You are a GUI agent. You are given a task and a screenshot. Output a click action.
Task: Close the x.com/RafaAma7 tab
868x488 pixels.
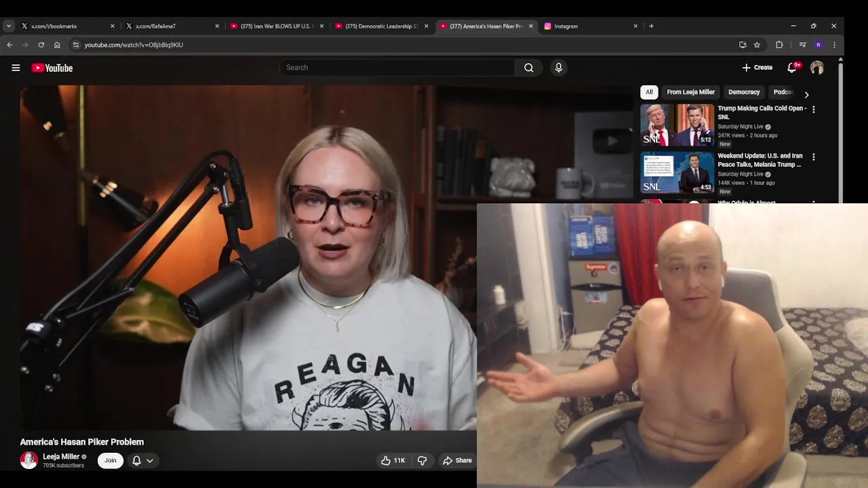217,26
